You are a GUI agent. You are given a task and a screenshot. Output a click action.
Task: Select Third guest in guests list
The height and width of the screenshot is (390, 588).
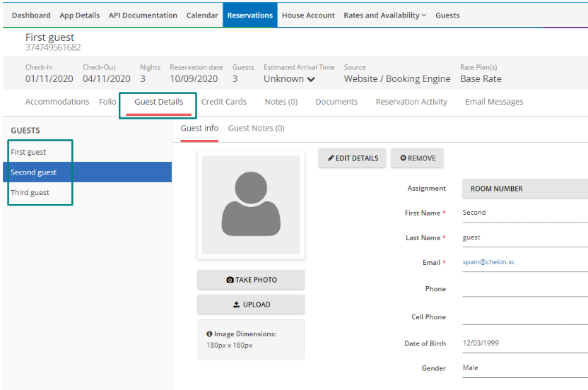(x=30, y=192)
